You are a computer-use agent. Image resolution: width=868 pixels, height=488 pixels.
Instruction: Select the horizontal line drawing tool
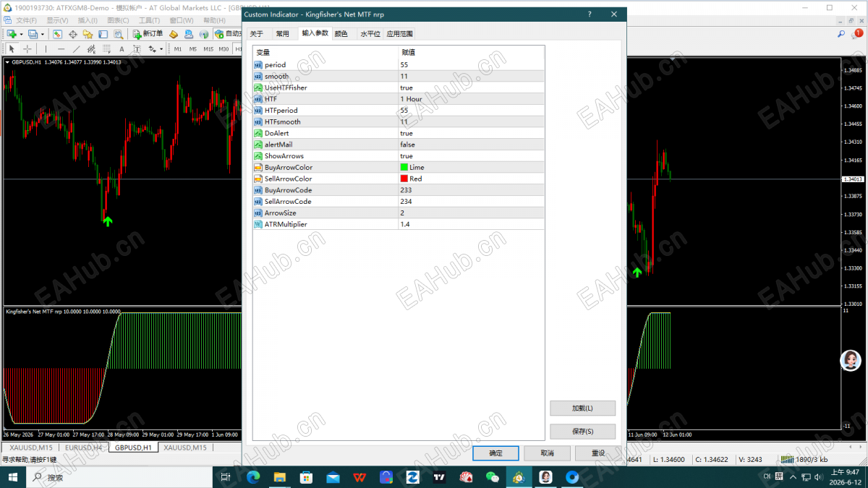61,49
